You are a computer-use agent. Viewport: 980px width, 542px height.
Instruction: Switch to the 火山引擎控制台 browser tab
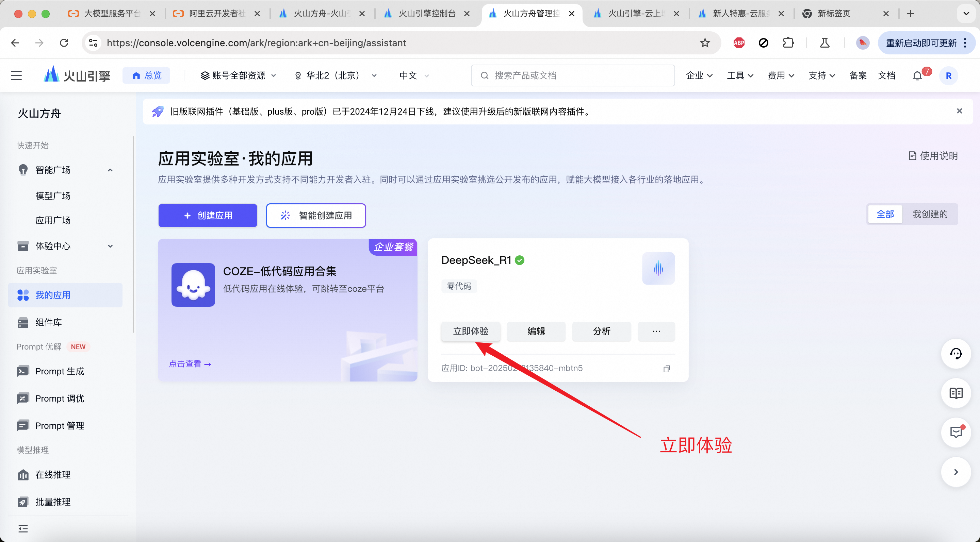click(x=426, y=14)
